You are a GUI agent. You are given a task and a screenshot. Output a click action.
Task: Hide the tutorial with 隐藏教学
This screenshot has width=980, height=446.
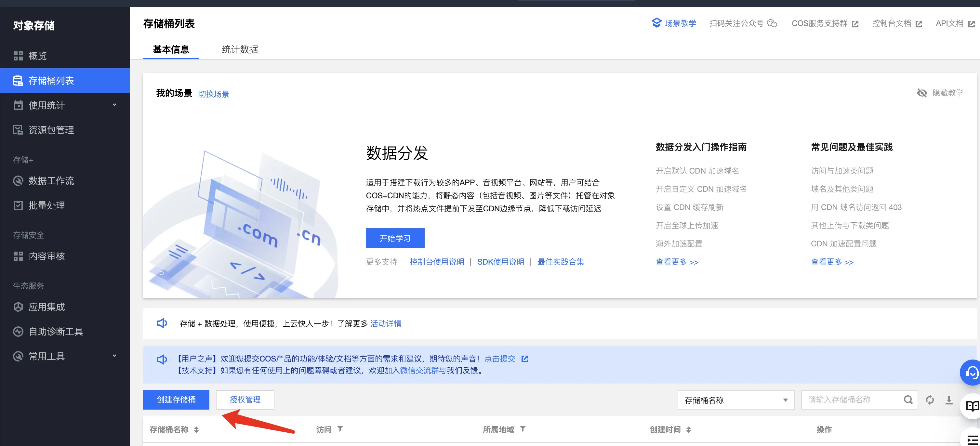(940, 93)
